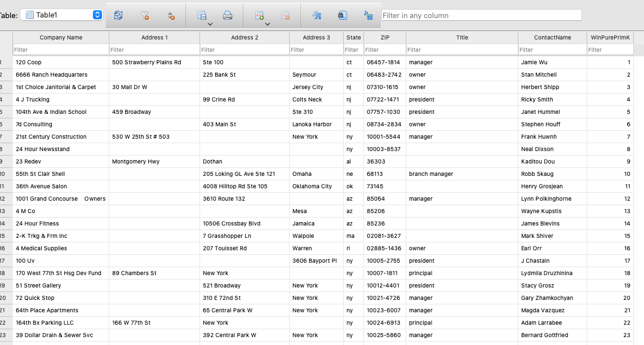Click the Company Name filter box
The height and width of the screenshot is (345, 644).
[x=61, y=50]
